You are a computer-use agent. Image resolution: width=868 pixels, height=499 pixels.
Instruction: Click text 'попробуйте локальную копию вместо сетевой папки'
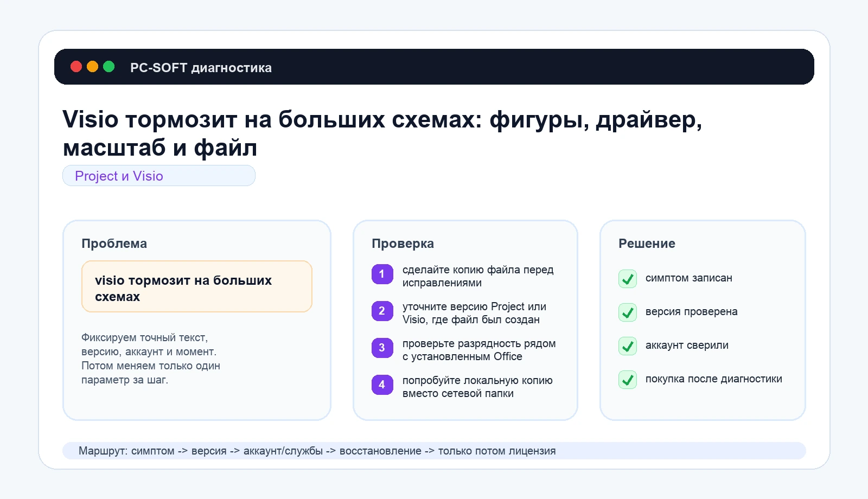[x=477, y=387]
